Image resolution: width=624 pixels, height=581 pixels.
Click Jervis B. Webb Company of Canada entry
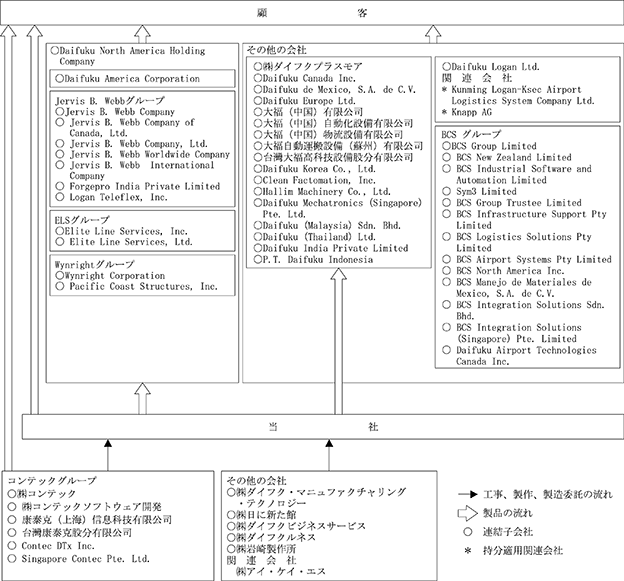tap(125, 127)
